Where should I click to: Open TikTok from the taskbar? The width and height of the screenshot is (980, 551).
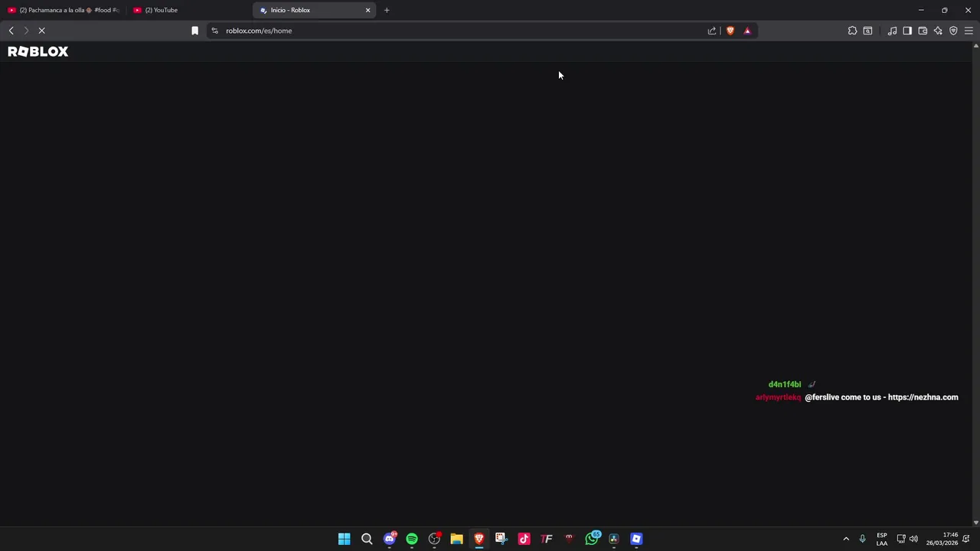524,539
